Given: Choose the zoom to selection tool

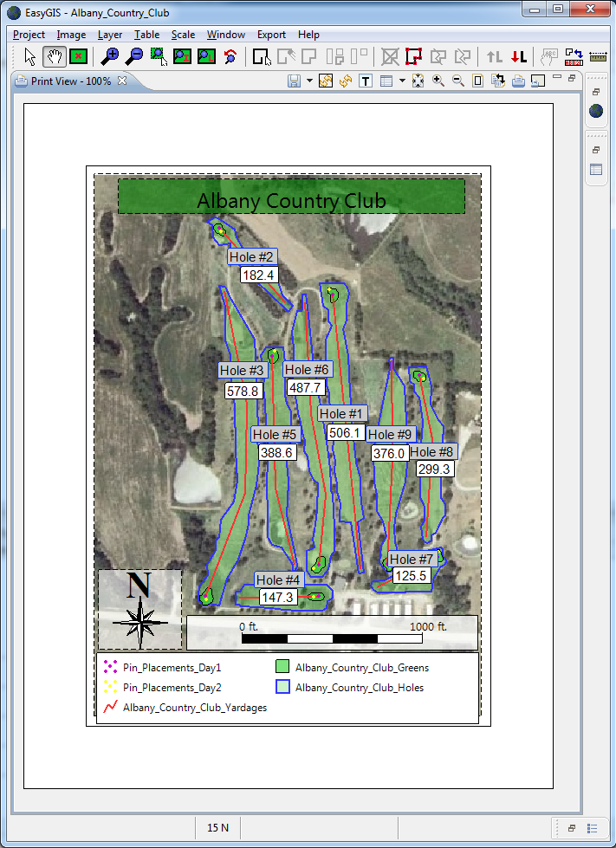Looking at the screenshot, I should pos(159,55).
